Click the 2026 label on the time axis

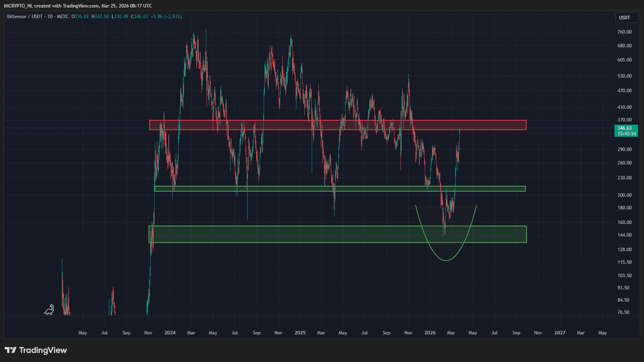tap(430, 333)
